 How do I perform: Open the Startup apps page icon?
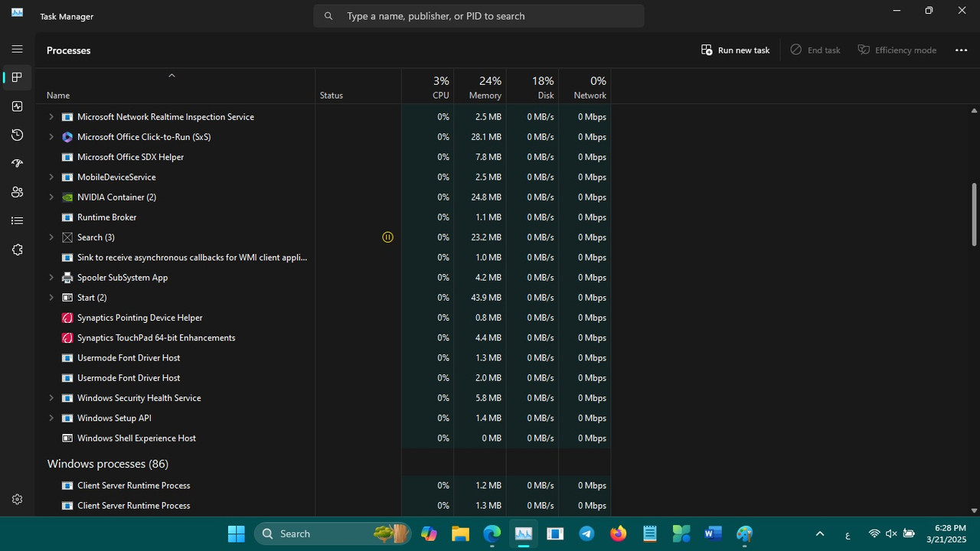coord(17,164)
